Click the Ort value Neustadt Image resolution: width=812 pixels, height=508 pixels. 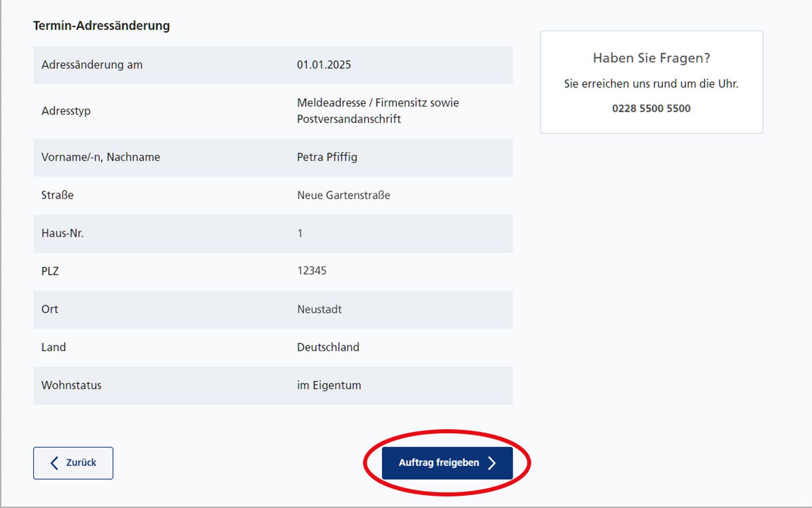coord(319,309)
